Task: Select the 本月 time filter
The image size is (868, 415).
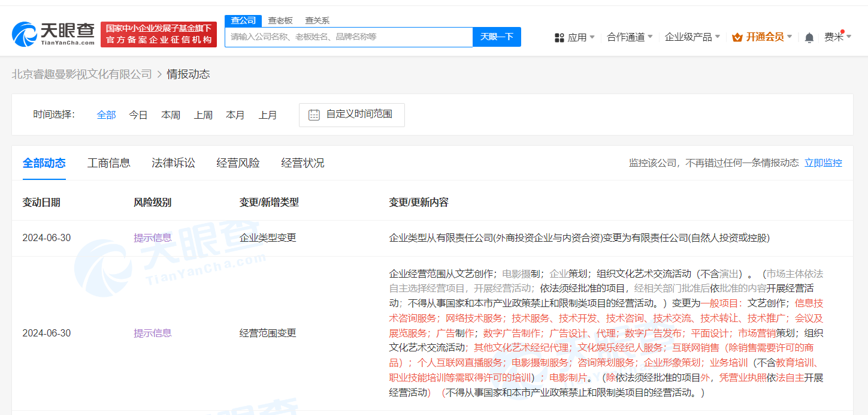Action: [x=235, y=115]
